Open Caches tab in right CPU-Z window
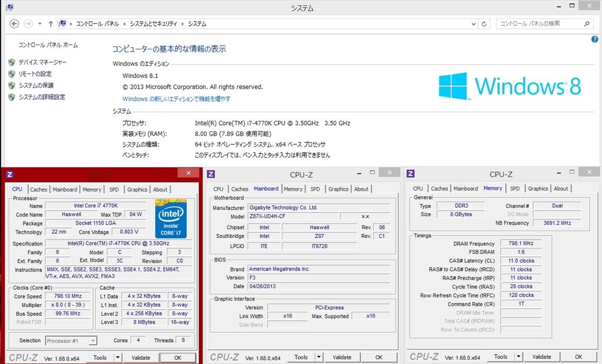The height and width of the screenshot is (364, 602). tap(439, 188)
